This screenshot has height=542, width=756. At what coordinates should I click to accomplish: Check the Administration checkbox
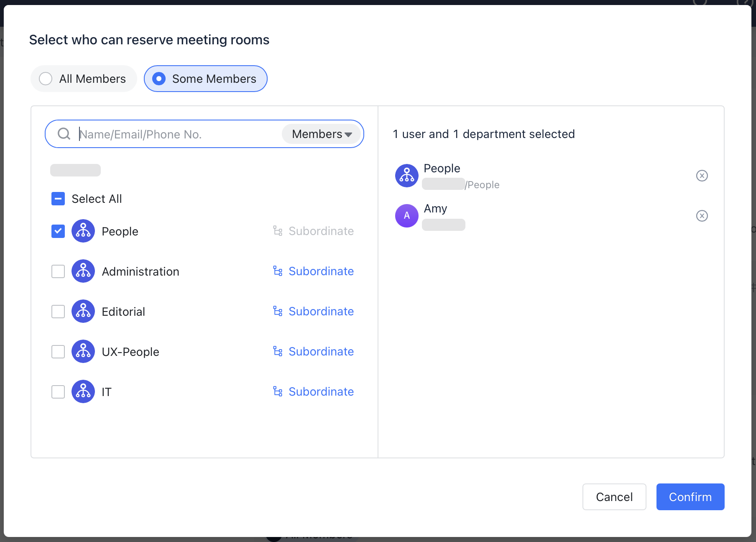pos(58,271)
